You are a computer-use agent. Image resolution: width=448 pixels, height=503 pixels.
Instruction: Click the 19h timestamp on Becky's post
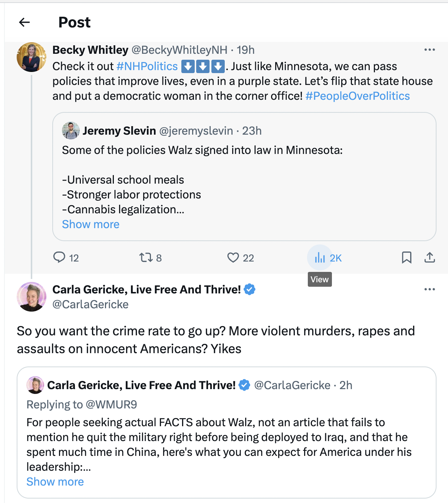point(246,50)
